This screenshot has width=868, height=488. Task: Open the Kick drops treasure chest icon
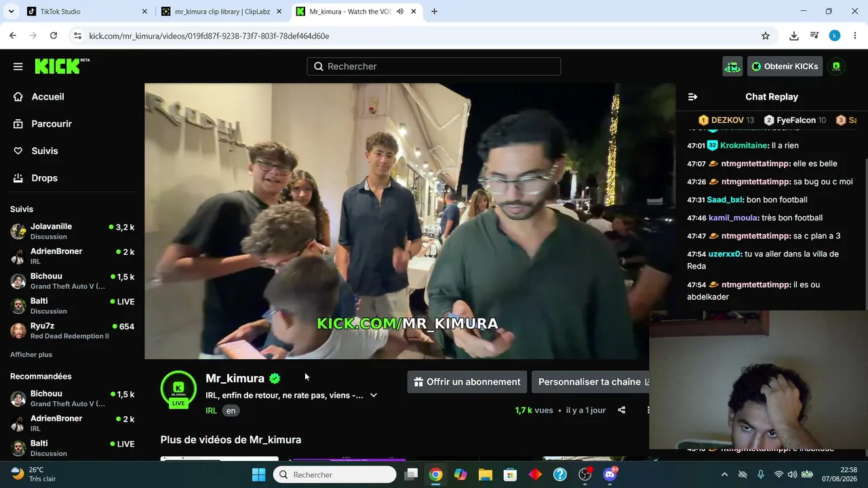(732, 66)
